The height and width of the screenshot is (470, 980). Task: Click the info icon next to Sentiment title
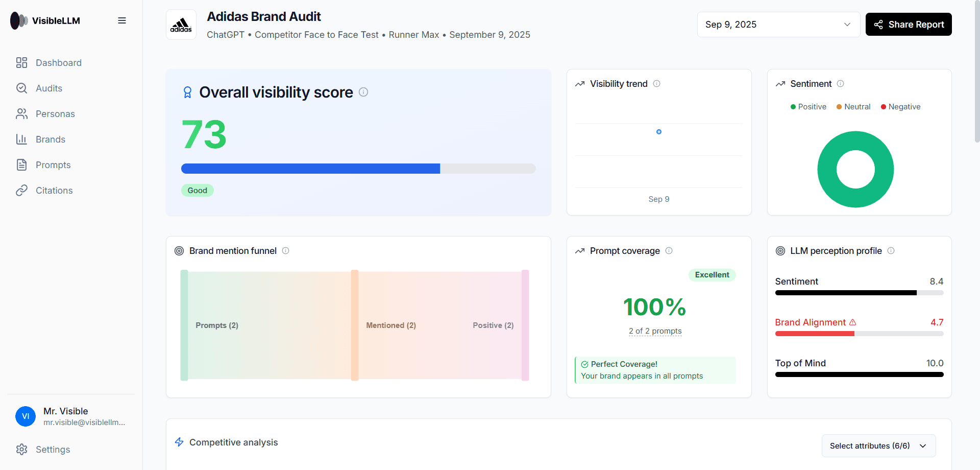point(841,84)
